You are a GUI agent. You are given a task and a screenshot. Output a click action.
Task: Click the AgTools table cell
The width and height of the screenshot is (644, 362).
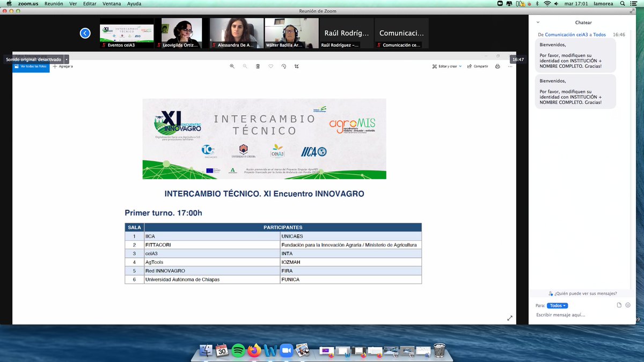pyautogui.click(x=212, y=262)
